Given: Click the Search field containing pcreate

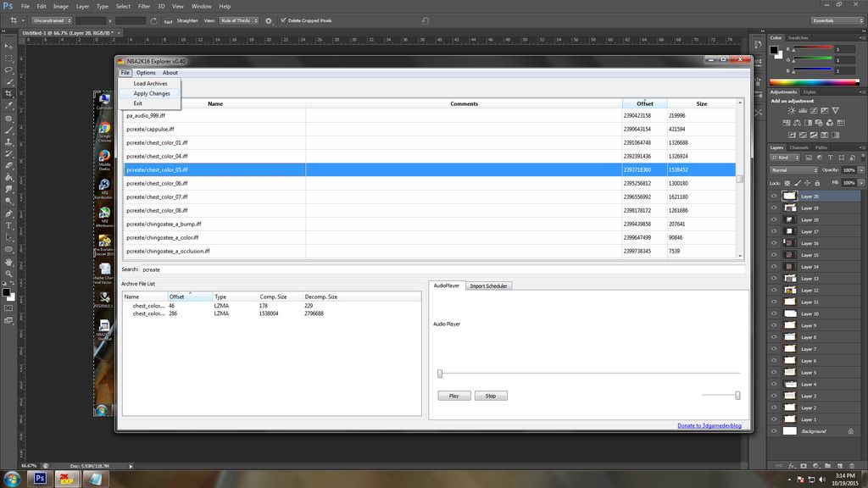Looking at the screenshot, I should pyautogui.click(x=442, y=269).
